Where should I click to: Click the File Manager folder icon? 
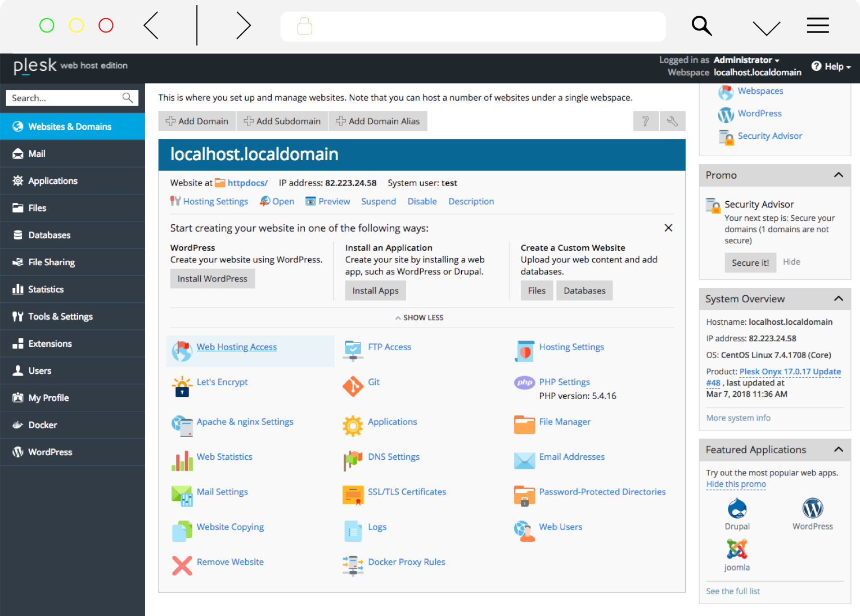tap(524, 425)
